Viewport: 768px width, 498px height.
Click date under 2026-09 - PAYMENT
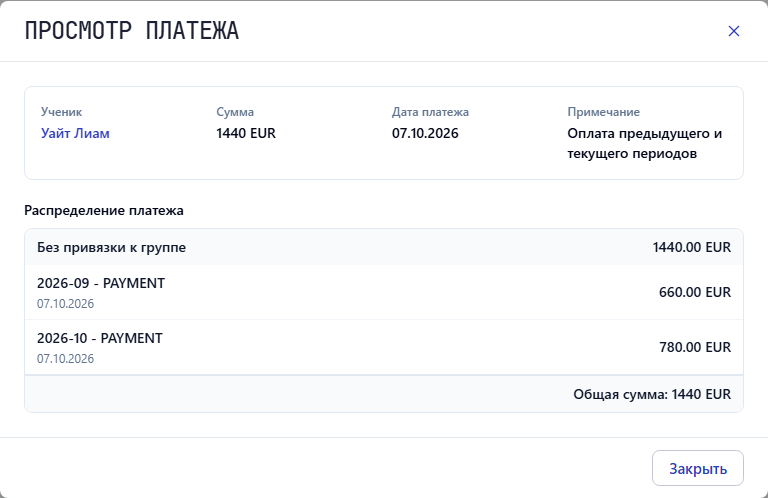(65, 304)
